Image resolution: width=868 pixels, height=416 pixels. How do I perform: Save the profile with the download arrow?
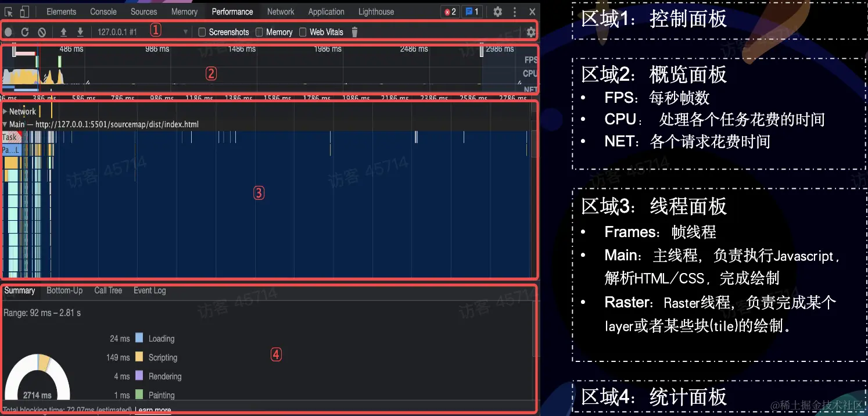tap(80, 32)
